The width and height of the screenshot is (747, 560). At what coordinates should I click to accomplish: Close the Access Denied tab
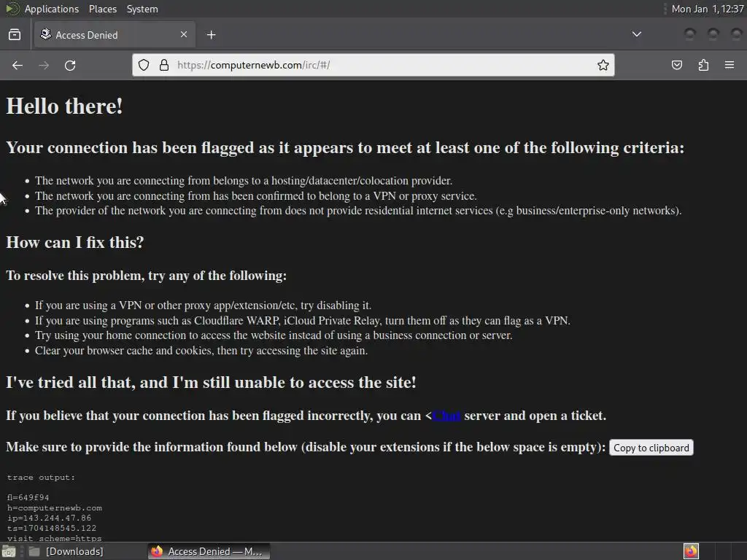pos(184,34)
